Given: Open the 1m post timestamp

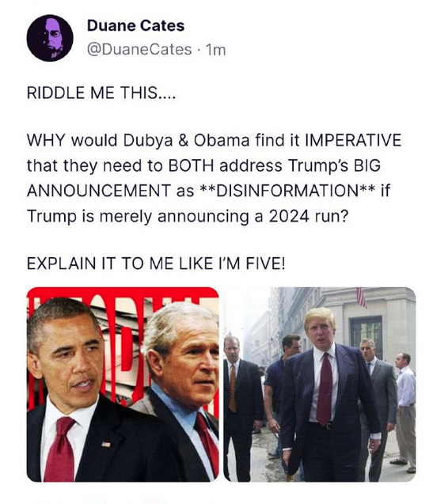Looking at the screenshot, I should coord(216,50).
